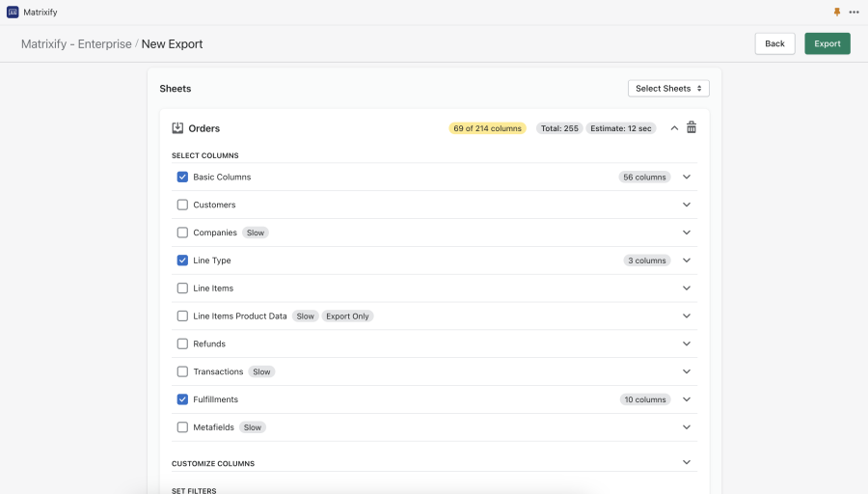The width and height of the screenshot is (868, 494).
Task: Expand the Basic Columns row chevron
Action: 687,177
